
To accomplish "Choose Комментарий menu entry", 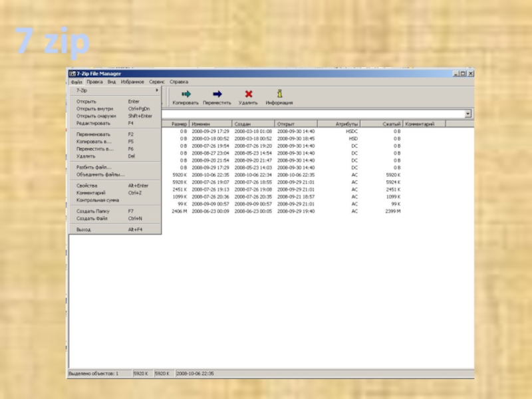I will coord(115,193).
